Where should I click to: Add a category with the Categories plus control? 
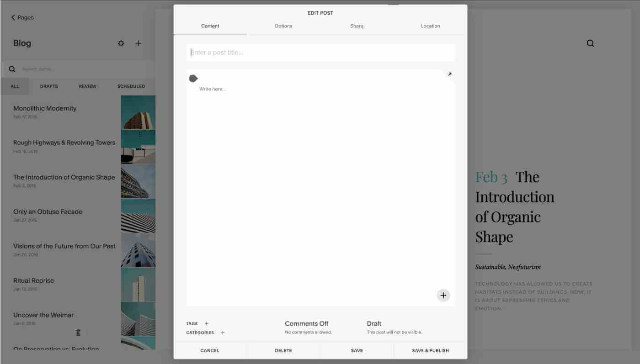pyautogui.click(x=223, y=332)
